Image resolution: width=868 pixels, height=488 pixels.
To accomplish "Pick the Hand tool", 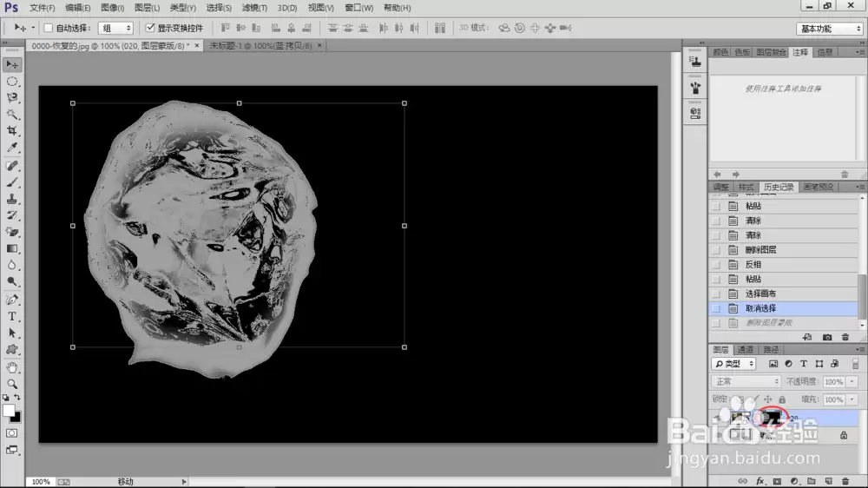I will point(11,367).
